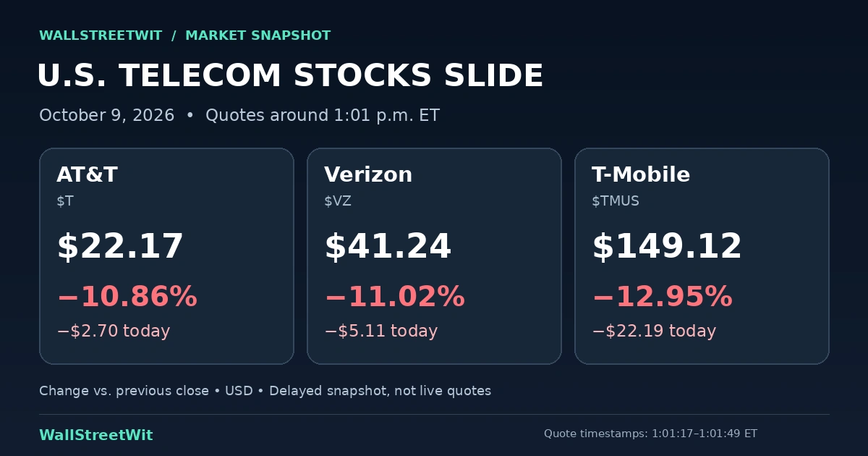The width and height of the screenshot is (868, 456).
Task: Select the MARKET SNAPSHOT breadcrumb text
Action: click(x=258, y=35)
